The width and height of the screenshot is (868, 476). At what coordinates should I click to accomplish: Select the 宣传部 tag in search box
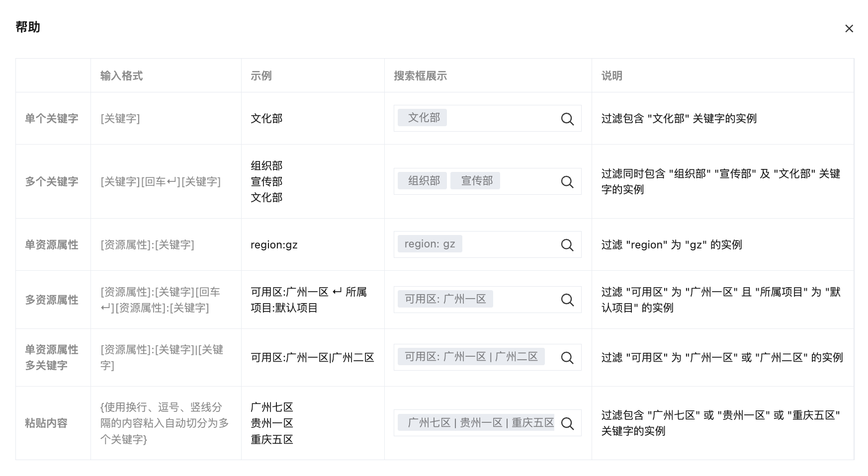coord(475,180)
